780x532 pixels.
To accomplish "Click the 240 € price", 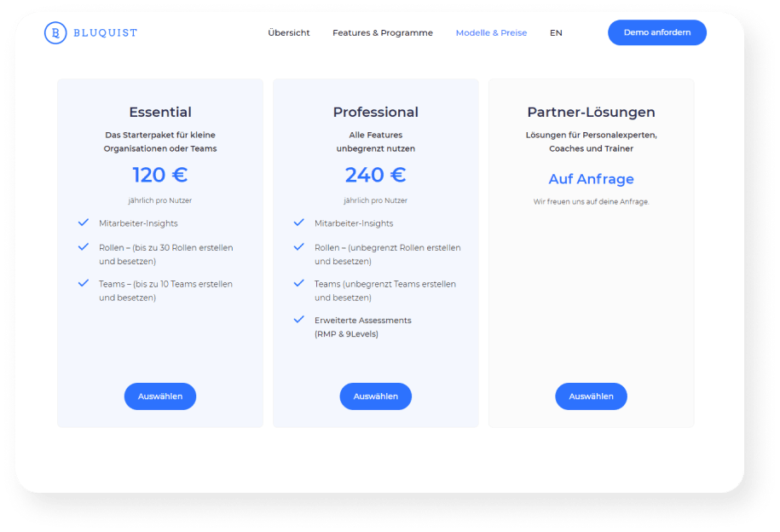I will pyautogui.click(x=376, y=175).
